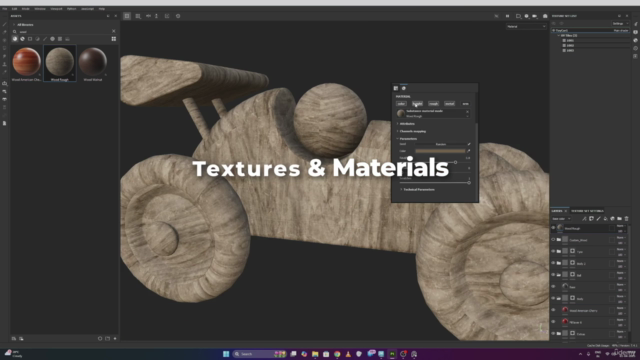Viewport: 640px width, 360px height.
Task: Open the Material viewport mode dropdown
Action: 526,27
